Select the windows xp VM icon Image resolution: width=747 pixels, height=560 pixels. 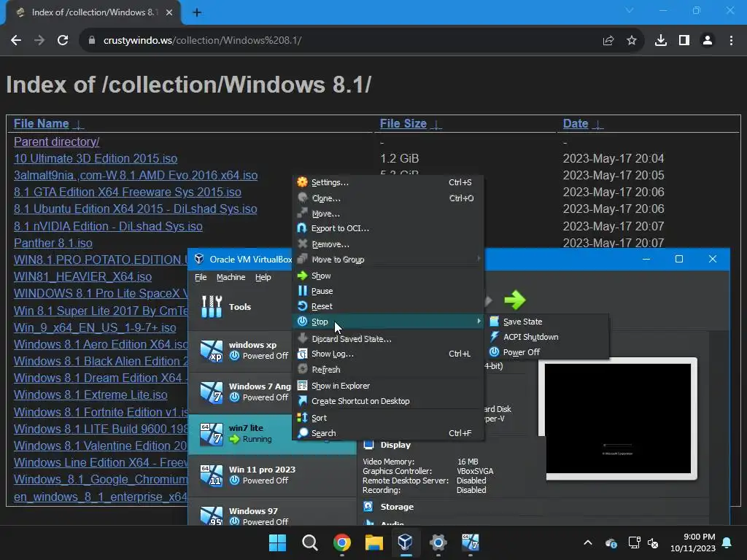[x=212, y=351]
